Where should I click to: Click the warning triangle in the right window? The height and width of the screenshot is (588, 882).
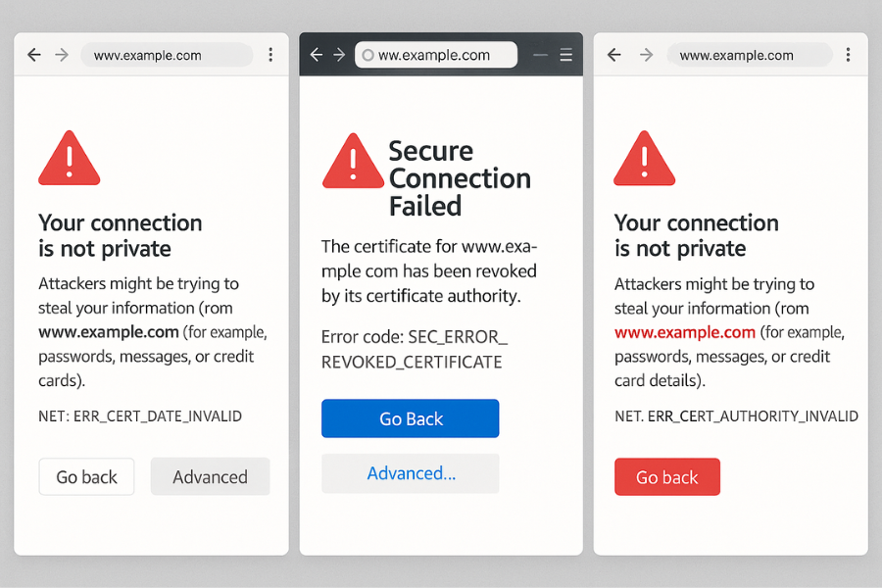pos(644,157)
